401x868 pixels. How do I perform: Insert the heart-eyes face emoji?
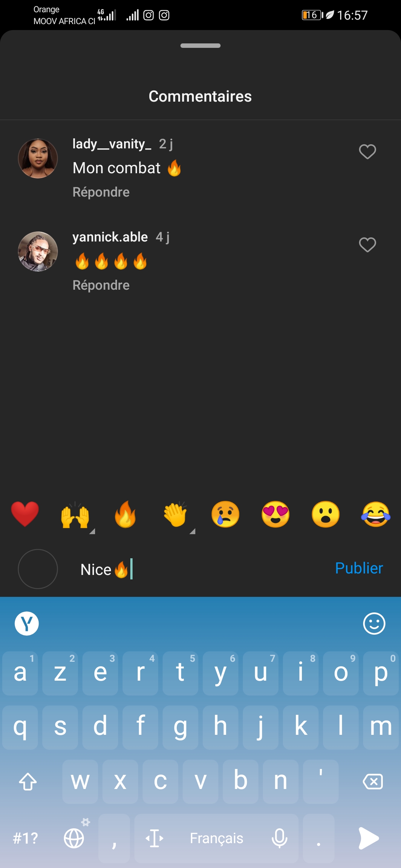coord(276,514)
